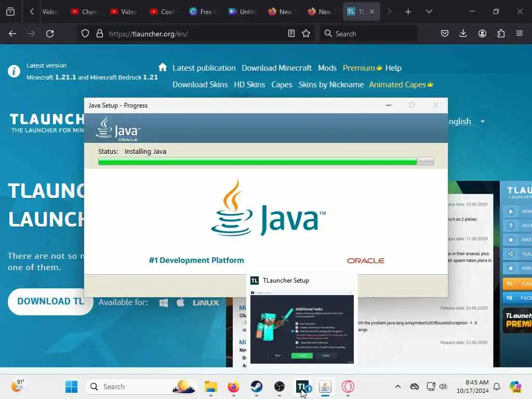
Task: Close the TL tab
Action: pyautogui.click(x=372, y=11)
